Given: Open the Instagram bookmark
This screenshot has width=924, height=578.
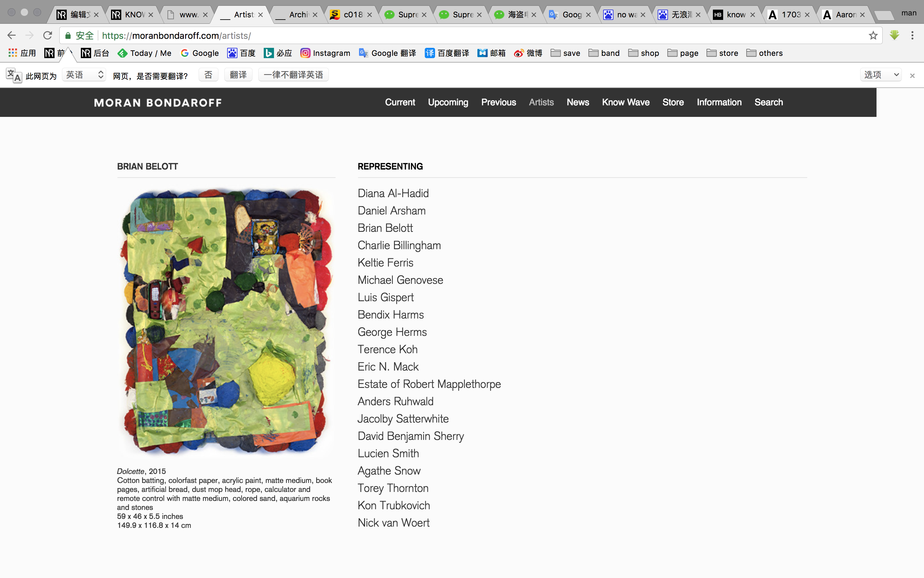Looking at the screenshot, I should click(325, 53).
